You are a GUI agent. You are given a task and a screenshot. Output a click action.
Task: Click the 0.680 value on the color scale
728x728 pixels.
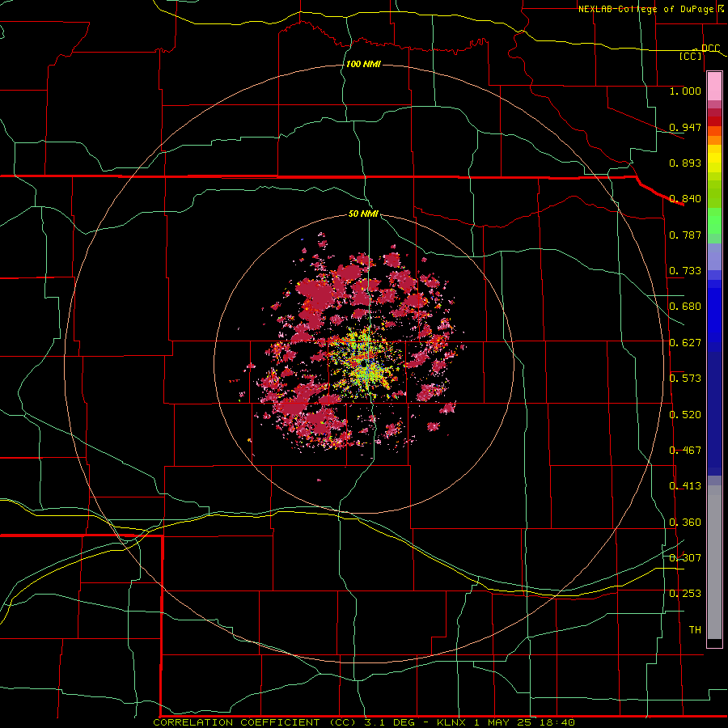tap(685, 307)
